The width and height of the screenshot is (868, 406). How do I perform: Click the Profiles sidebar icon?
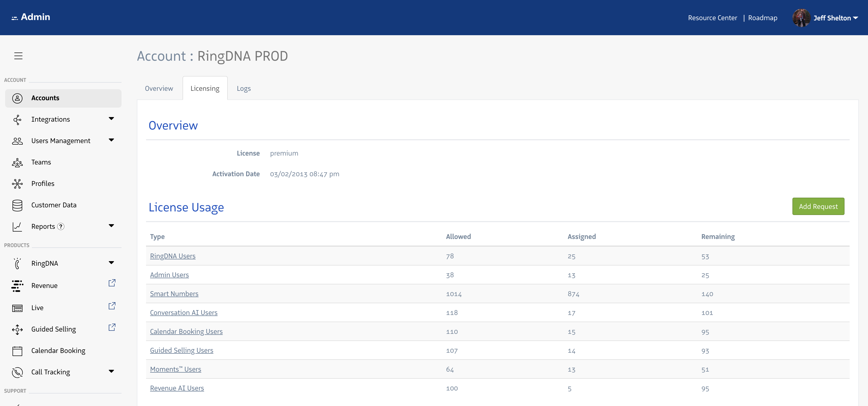tap(17, 184)
